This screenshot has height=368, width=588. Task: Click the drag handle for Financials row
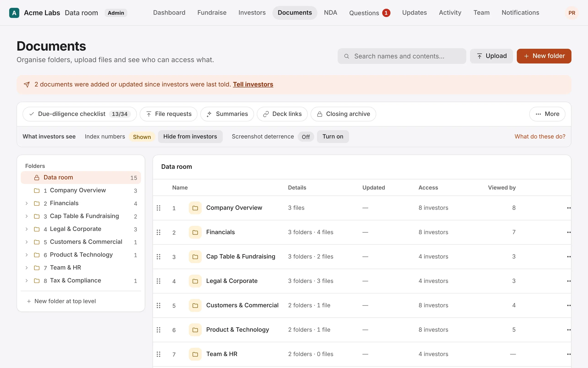(158, 232)
